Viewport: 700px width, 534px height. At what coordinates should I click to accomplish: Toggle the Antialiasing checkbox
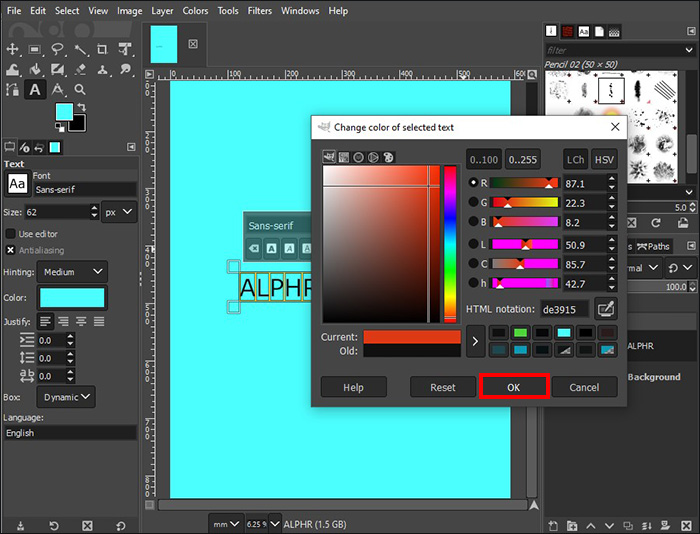[11, 250]
